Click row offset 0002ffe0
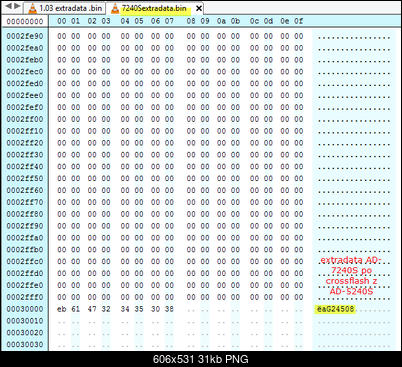The height and width of the screenshot is (367, 402). pos(25,285)
